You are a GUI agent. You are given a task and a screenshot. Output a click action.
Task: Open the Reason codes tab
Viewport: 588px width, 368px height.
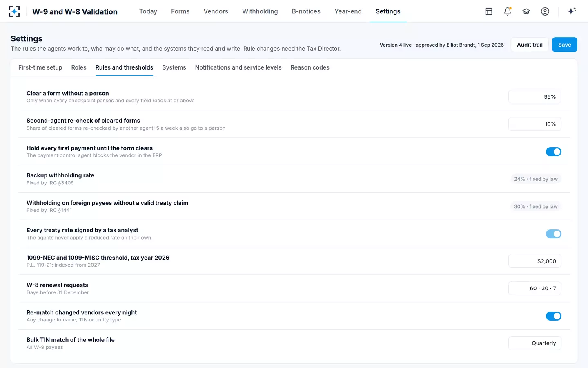pos(310,67)
